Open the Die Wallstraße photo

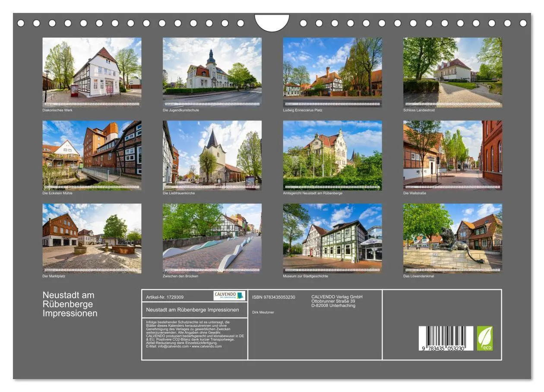tap(452, 155)
